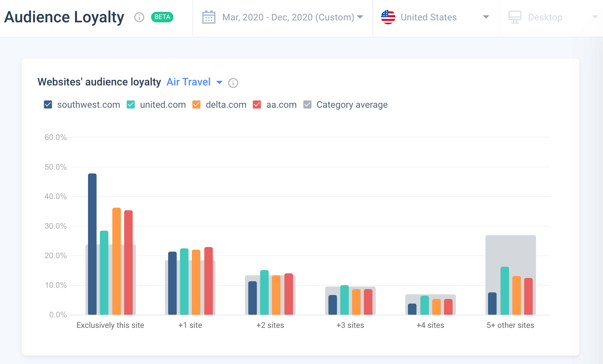Screen dimensions: 603x364
Task: Click the '+2 sites' axis label
Action: pos(270,325)
